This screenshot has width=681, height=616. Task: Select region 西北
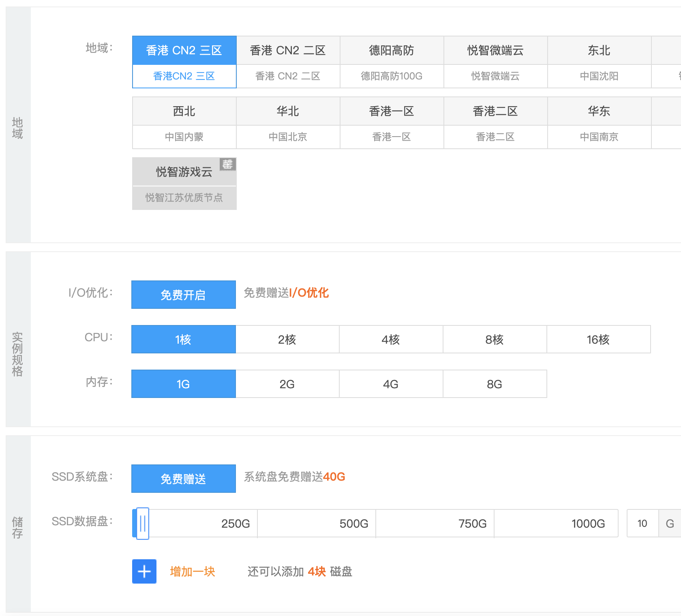pos(184,111)
